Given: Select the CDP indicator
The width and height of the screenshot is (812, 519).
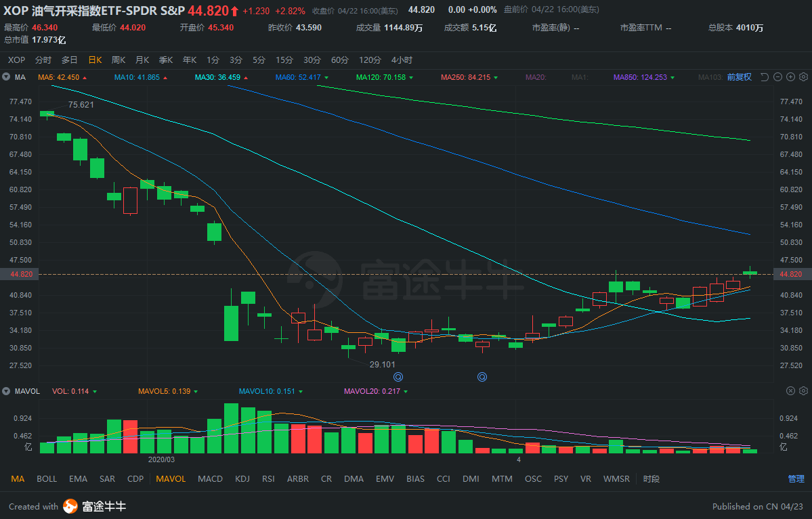Looking at the screenshot, I should (x=135, y=478).
